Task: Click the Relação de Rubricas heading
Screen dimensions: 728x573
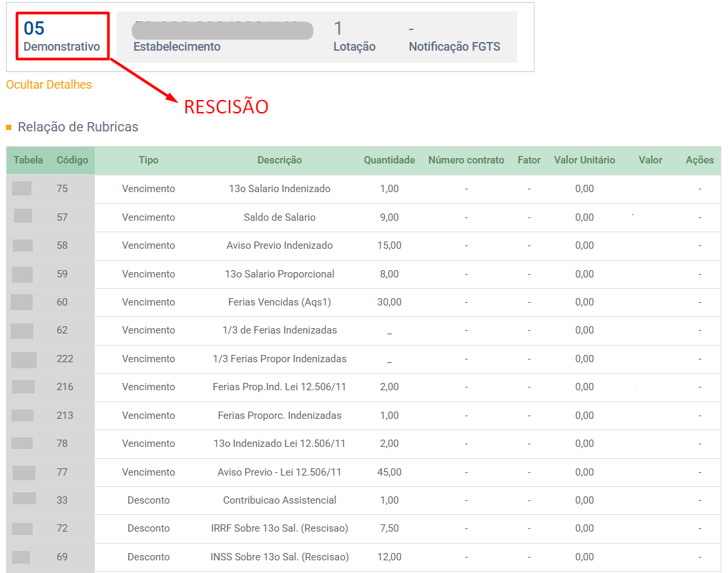Action: (78, 127)
